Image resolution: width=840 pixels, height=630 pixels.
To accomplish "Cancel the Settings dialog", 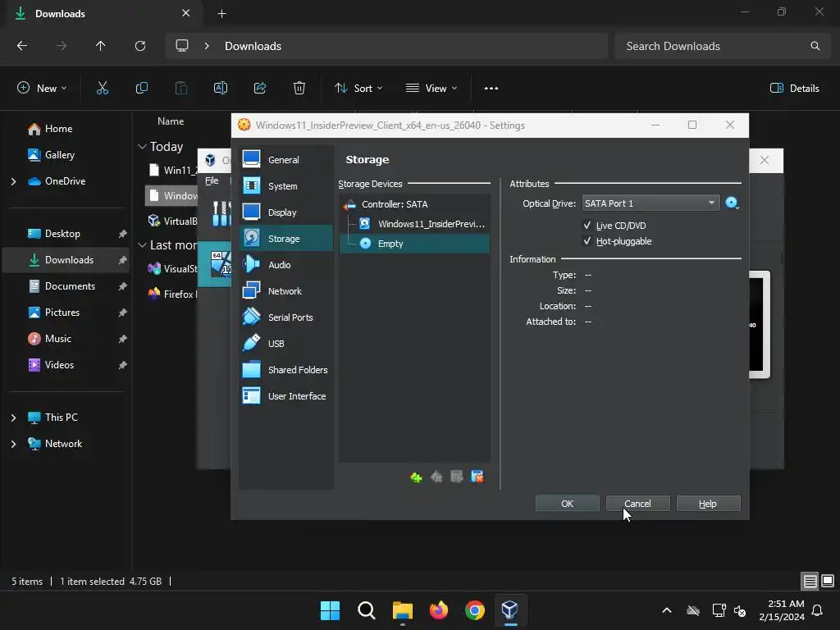I will pos(637,504).
